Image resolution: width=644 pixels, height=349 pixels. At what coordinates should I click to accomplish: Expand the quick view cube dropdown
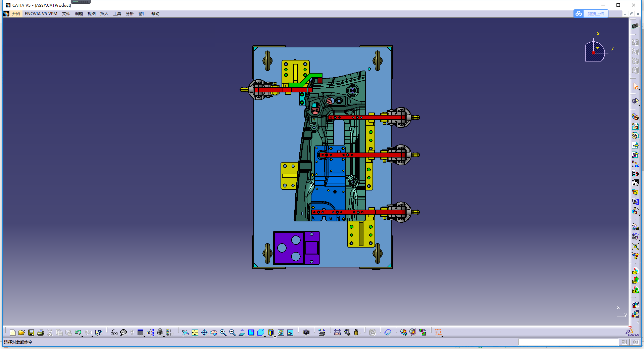point(265,336)
